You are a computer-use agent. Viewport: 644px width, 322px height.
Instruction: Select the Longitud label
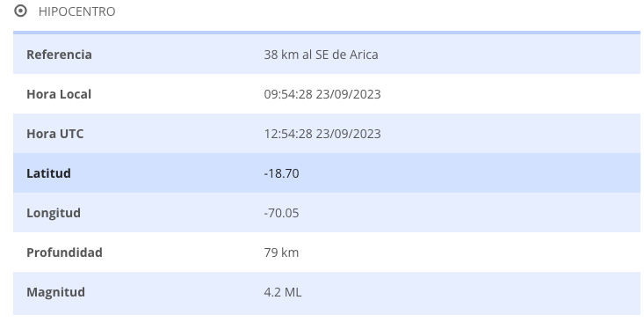tap(54, 213)
